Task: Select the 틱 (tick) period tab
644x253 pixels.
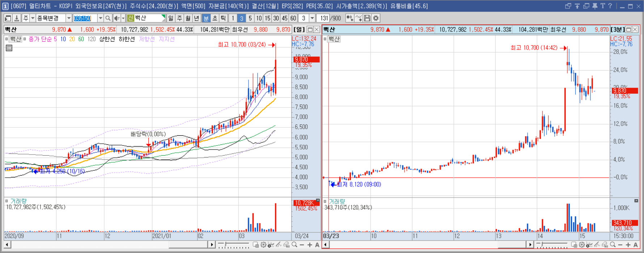Action: click(x=223, y=18)
